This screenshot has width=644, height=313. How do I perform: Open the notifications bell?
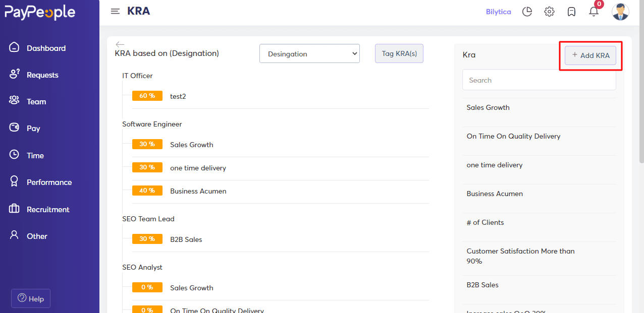[x=594, y=12]
